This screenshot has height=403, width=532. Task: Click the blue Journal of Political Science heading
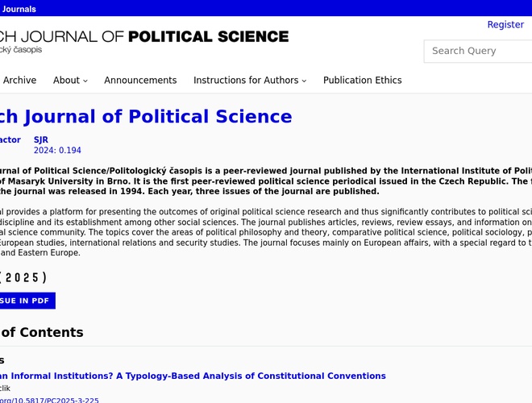145,117
